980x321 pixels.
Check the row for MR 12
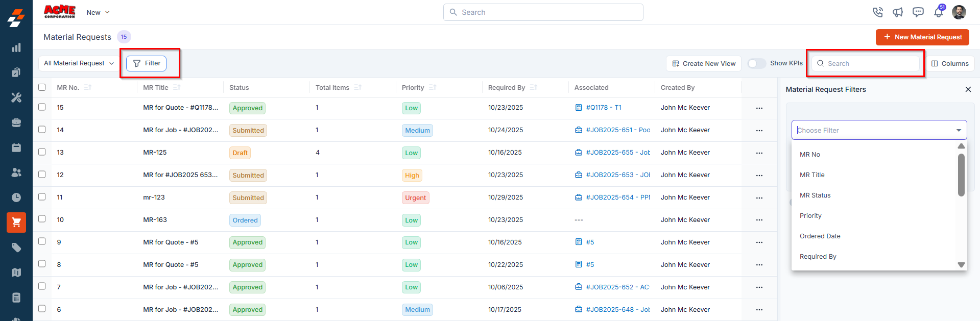42,175
